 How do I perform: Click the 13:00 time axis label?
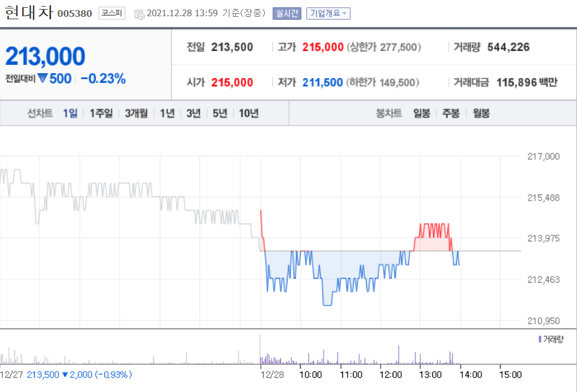[x=430, y=375]
